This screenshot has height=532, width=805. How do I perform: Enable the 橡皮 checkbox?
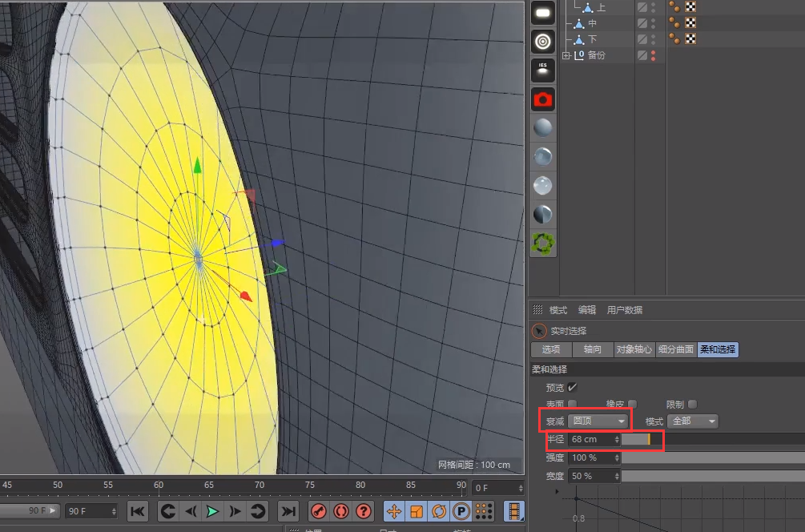click(633, 404)
